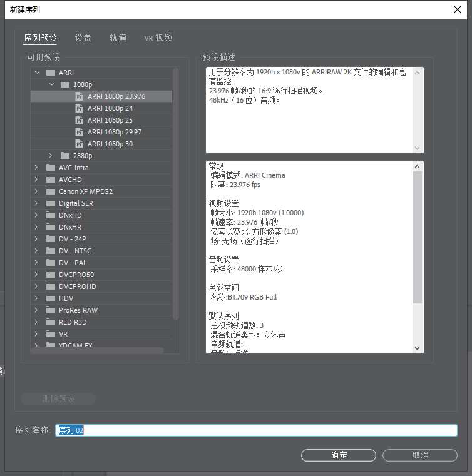Expand the AVC-Intra preset folder

(36, 168)
